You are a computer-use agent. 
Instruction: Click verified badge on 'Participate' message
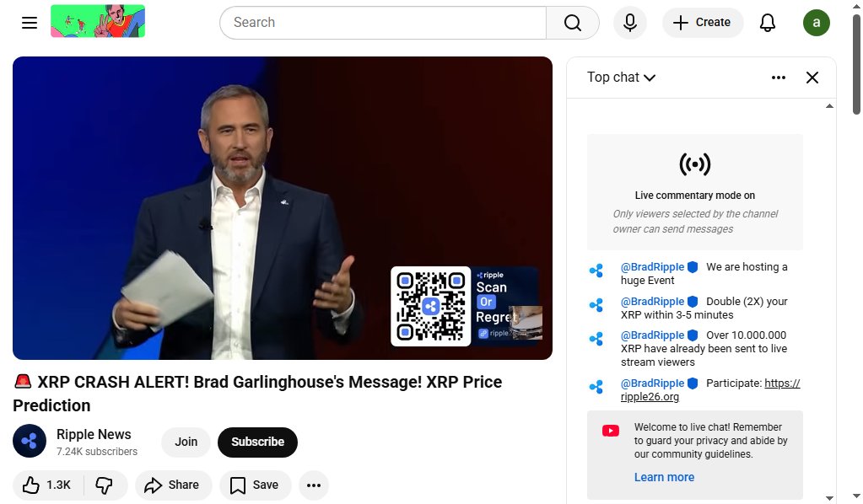[693, 383]
